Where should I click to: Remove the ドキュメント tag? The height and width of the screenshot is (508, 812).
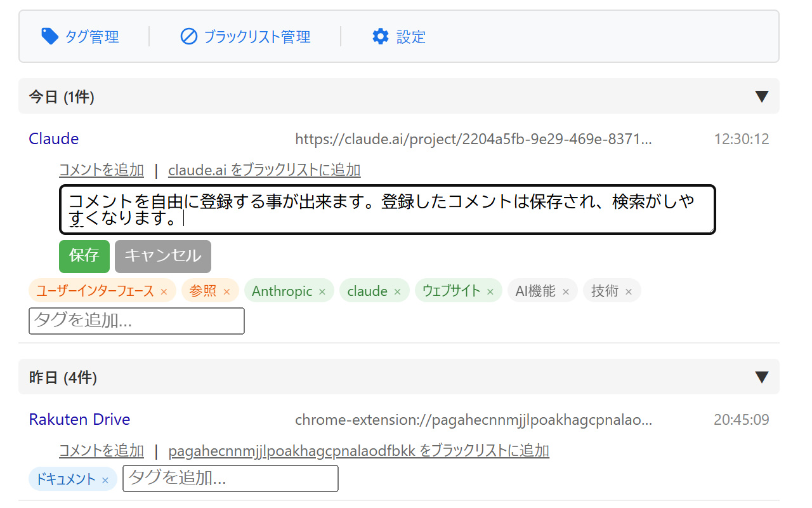pyautogui.click(x=105, y=480)
